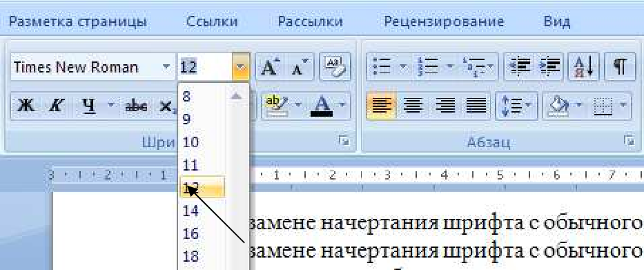Open the highlight color dropdown arrow
This screenshot has height=270, width=644.
coord(298,105)
